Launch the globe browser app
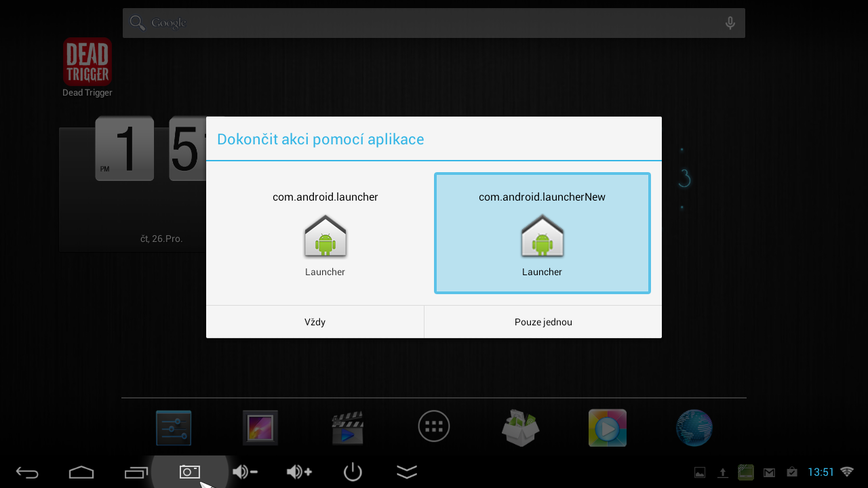 [x=694, y=428]
